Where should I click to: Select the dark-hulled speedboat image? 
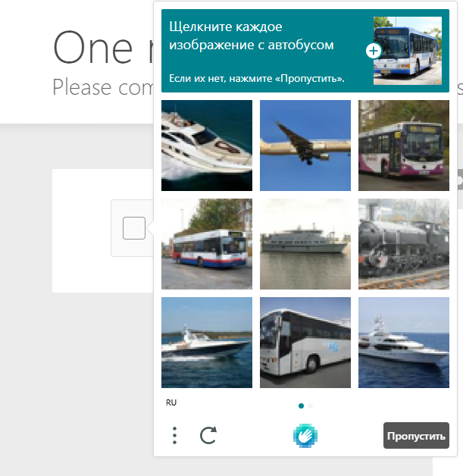[x=207, y=343]
